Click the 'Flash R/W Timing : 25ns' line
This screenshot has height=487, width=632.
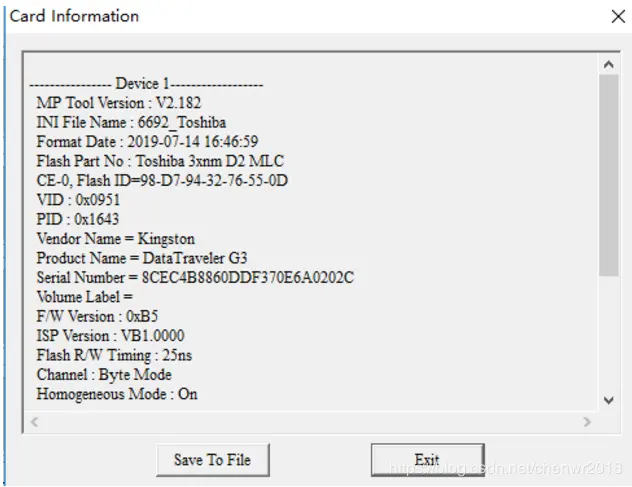[x=114, y=355]
